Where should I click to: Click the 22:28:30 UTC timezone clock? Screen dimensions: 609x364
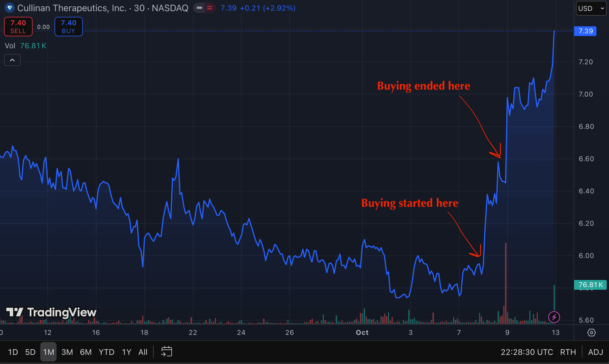[527, 352]
